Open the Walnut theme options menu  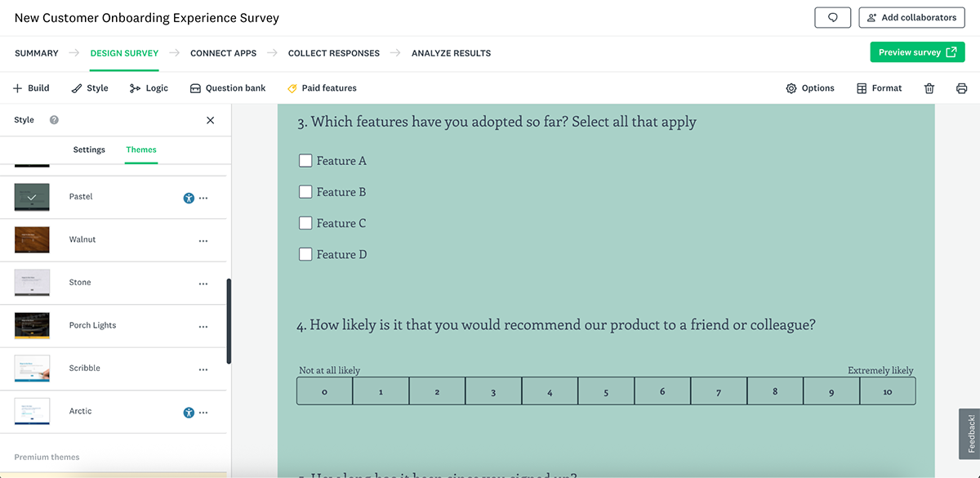(x=203, y=239)
